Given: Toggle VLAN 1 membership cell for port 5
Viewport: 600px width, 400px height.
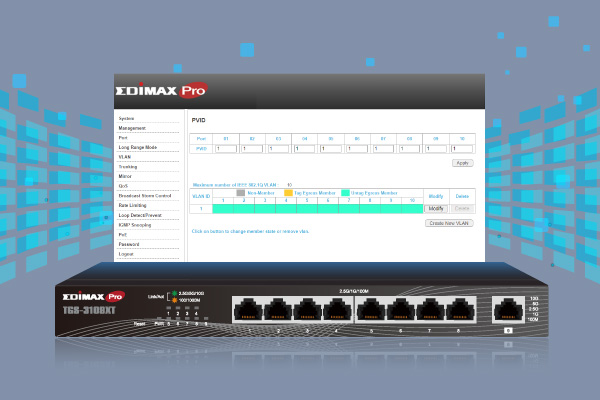Looking at the screenshot, I should [x=307, y=209].
